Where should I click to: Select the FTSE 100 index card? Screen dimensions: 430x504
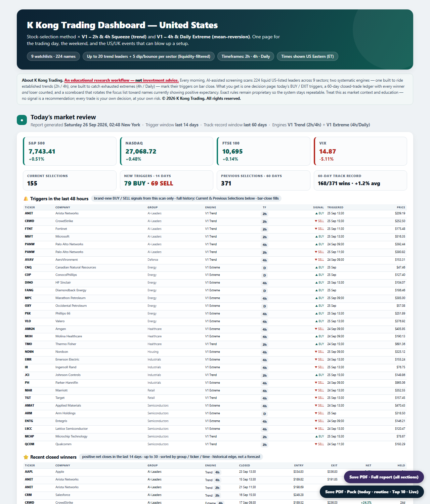coord(263,151)
